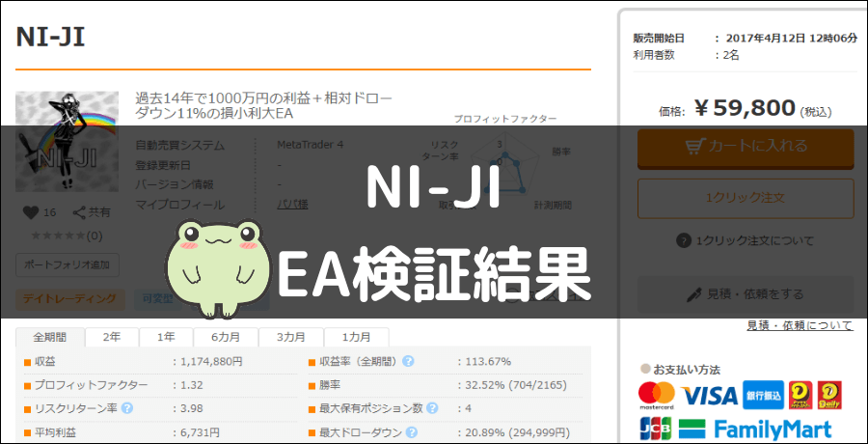Click the ポートフォリオ追加 button
This screenshot has width=868, height=444.
tap(67, 264)
